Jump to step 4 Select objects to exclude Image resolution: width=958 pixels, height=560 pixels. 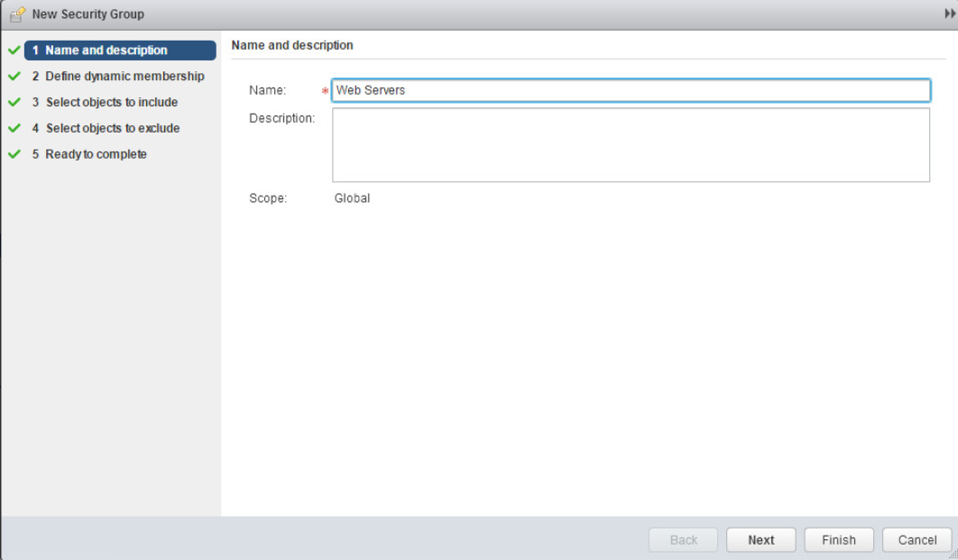pos(113,128)
